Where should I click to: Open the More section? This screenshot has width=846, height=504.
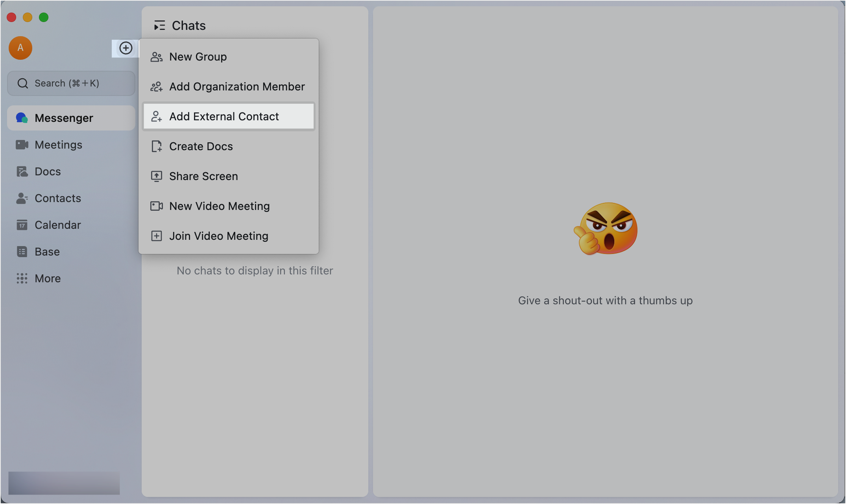click(48, 278)
